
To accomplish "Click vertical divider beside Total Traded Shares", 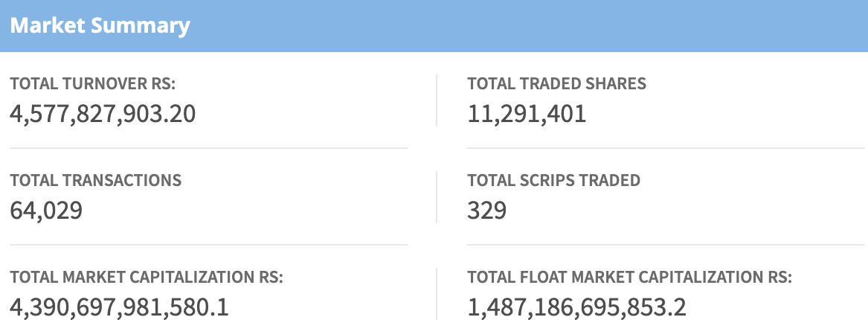I will click(x=437, y=100).
